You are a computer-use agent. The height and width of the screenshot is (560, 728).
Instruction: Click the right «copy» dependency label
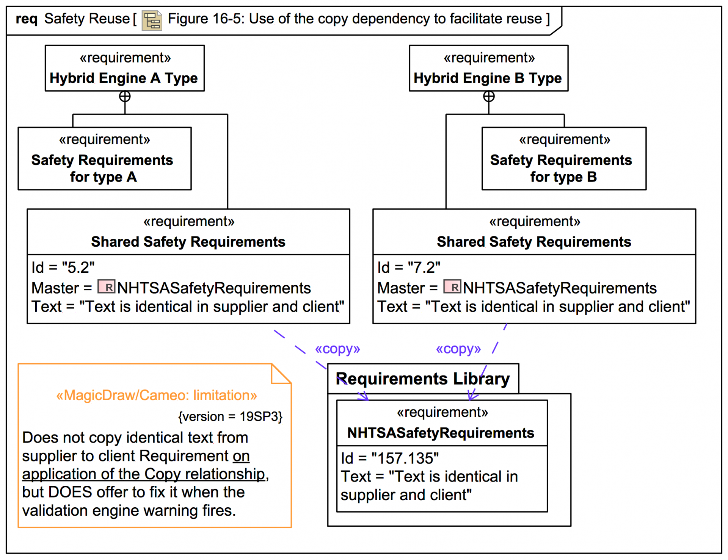(458, 349)
